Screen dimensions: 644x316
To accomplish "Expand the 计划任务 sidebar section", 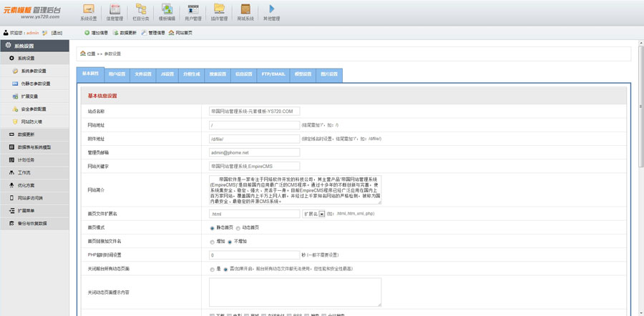I will (34, 160).
